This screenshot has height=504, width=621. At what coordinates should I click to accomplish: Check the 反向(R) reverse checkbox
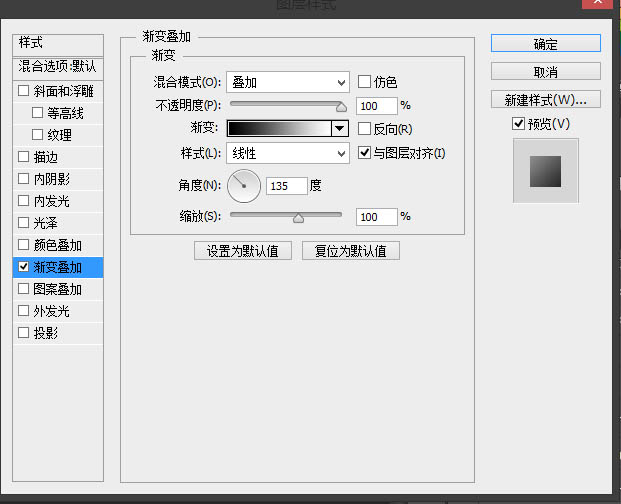364,129
